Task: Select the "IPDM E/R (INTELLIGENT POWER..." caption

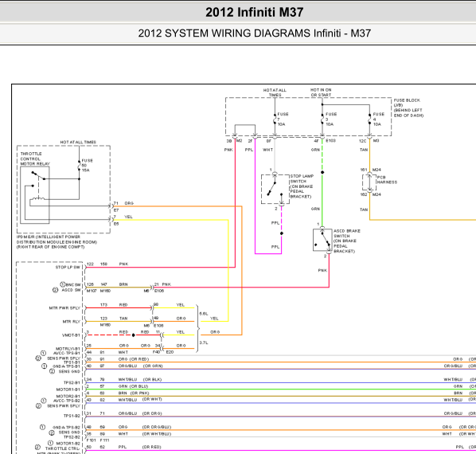Action: tap(57, 241)
